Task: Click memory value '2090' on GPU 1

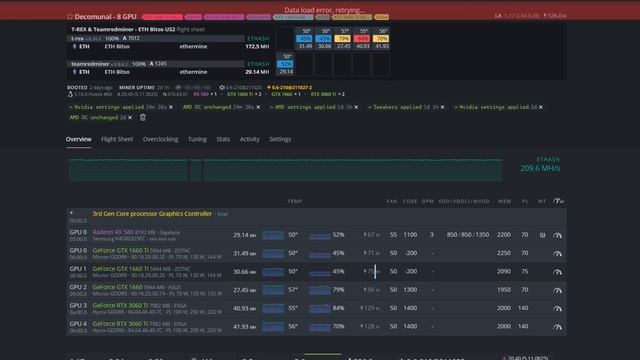Action: point(504,271)
